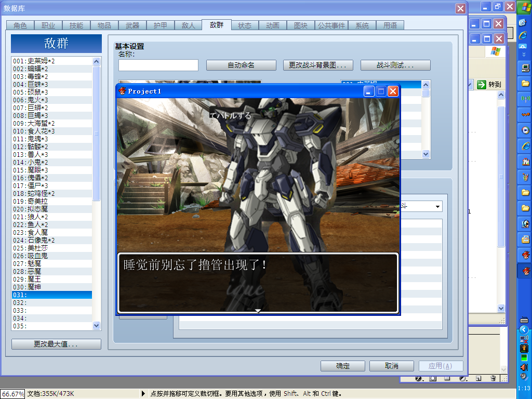Click 更改最大值... below the troop list
The height and width of the screenshot is (399, 532).
click(56, 344)
